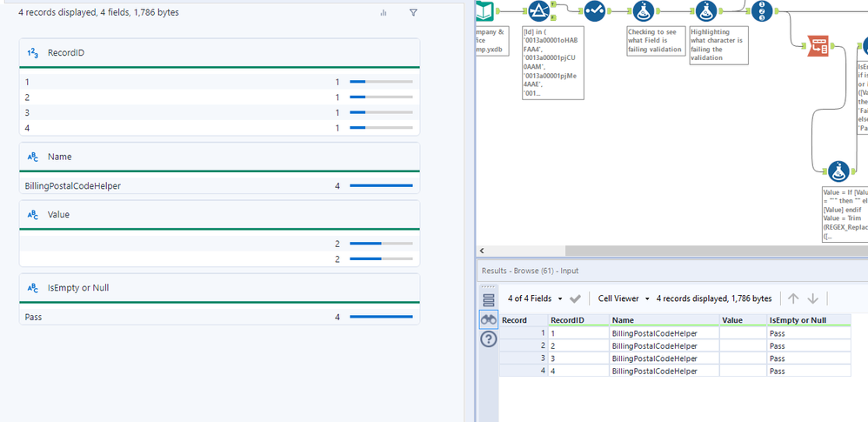868x422 pixels.
Task: Select record row 3 header in Results
Action: click(x=524, y=358)
